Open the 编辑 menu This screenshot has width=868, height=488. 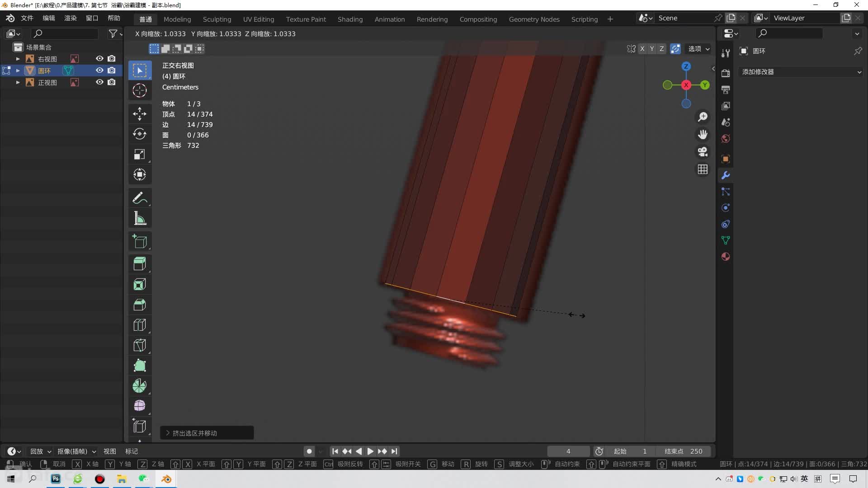[x=49, y=18]
